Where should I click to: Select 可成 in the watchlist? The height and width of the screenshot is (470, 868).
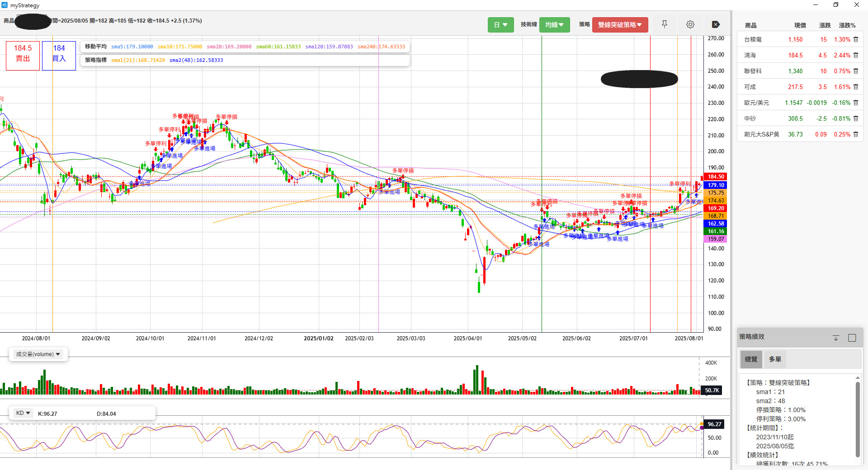(x=750, y=87)
